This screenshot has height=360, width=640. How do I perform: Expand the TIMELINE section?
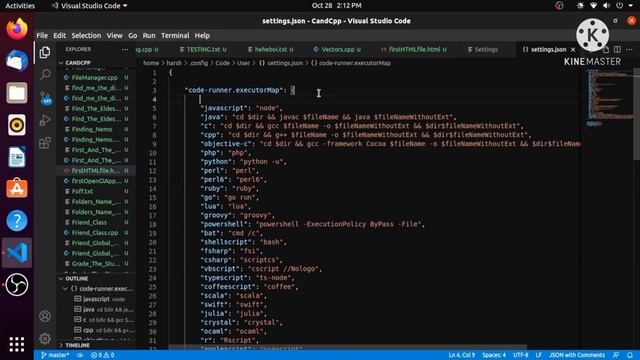[x=77, y=345]
